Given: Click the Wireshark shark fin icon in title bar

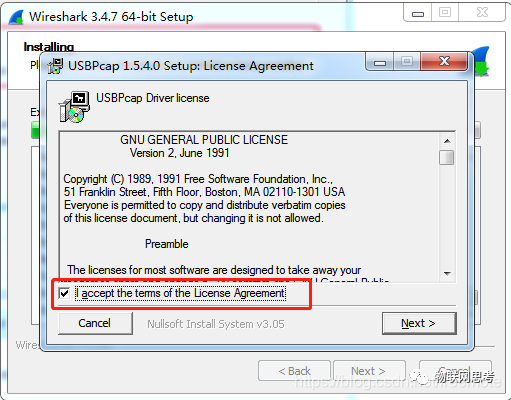Looking at the screenshot, I should pyautogui.click(x=16, y=17).
